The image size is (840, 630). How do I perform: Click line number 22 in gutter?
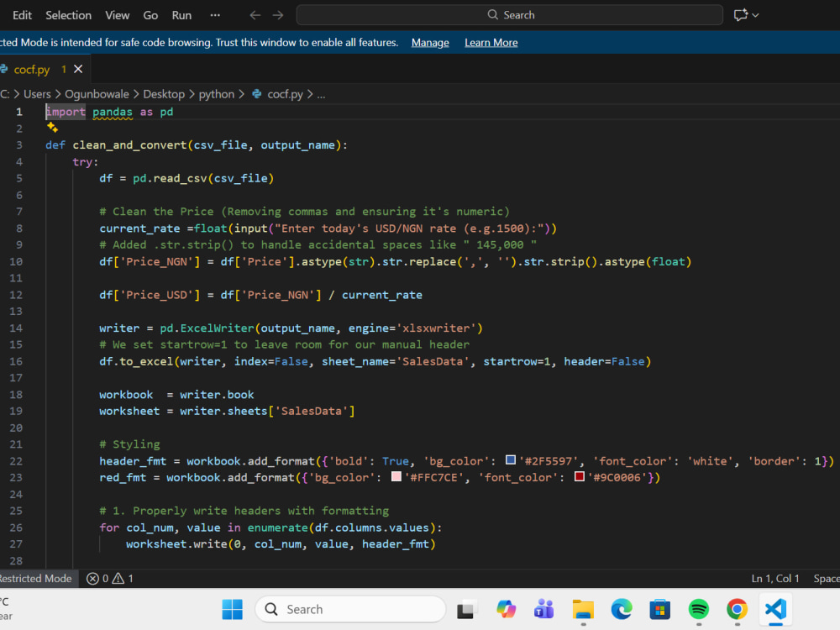[x=16, y=460]
